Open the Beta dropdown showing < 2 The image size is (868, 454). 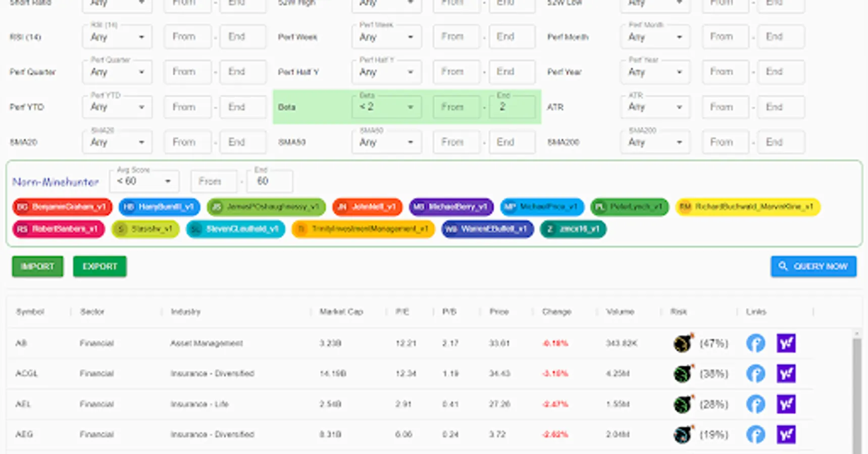(x=386, y=107)
